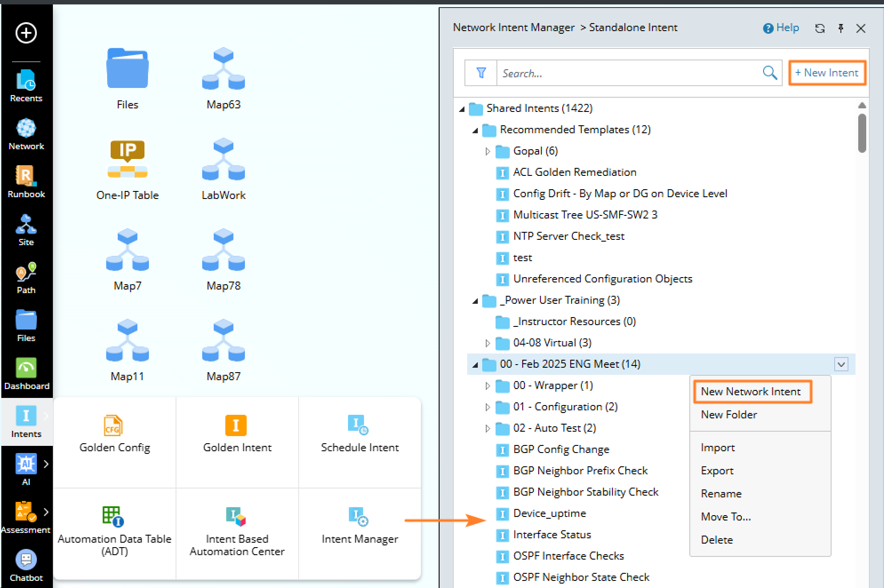Expand the AI sidebar submenu arrow
The width and height of the screenshot is (884, 588).
pyautogui.click(x=46, y=464)
